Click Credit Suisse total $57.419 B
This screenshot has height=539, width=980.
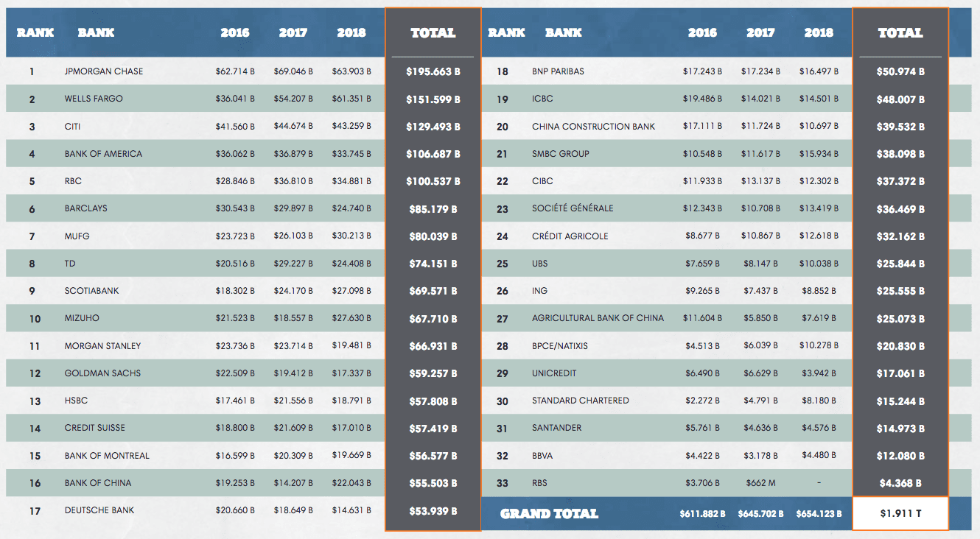(x=433, y=429)
